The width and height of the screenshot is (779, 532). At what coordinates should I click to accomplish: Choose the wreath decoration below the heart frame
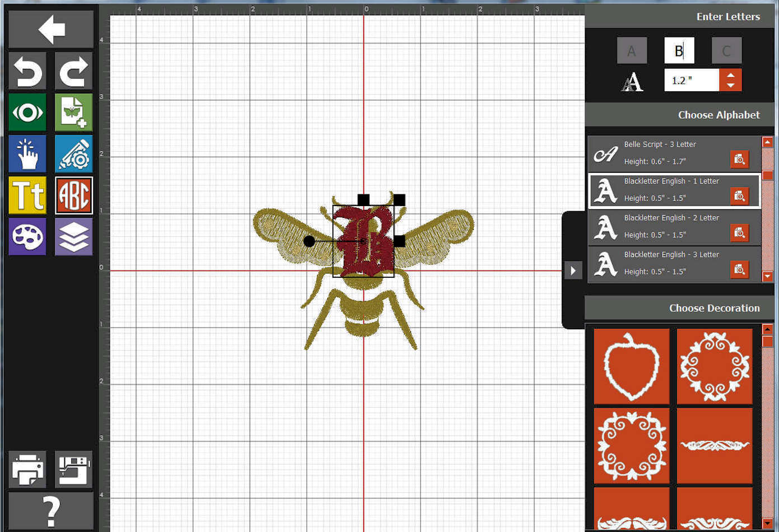(632, 446)
